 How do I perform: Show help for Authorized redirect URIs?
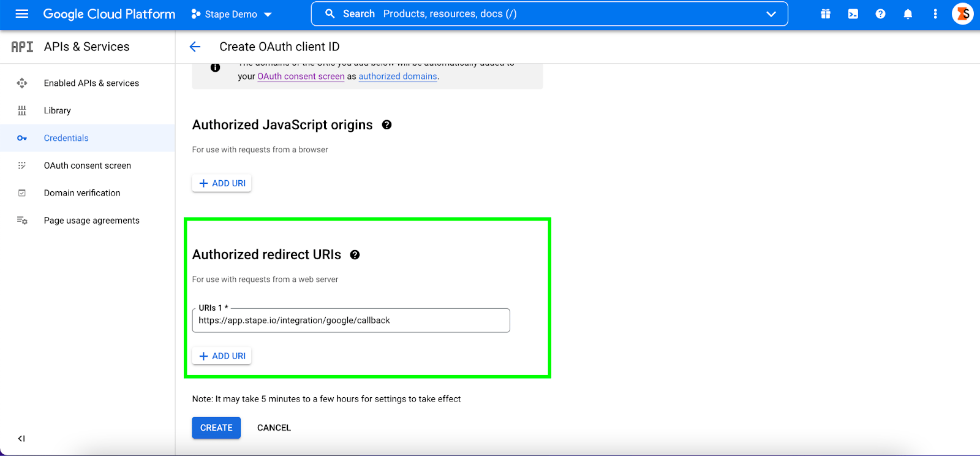(x=355, y=255)
